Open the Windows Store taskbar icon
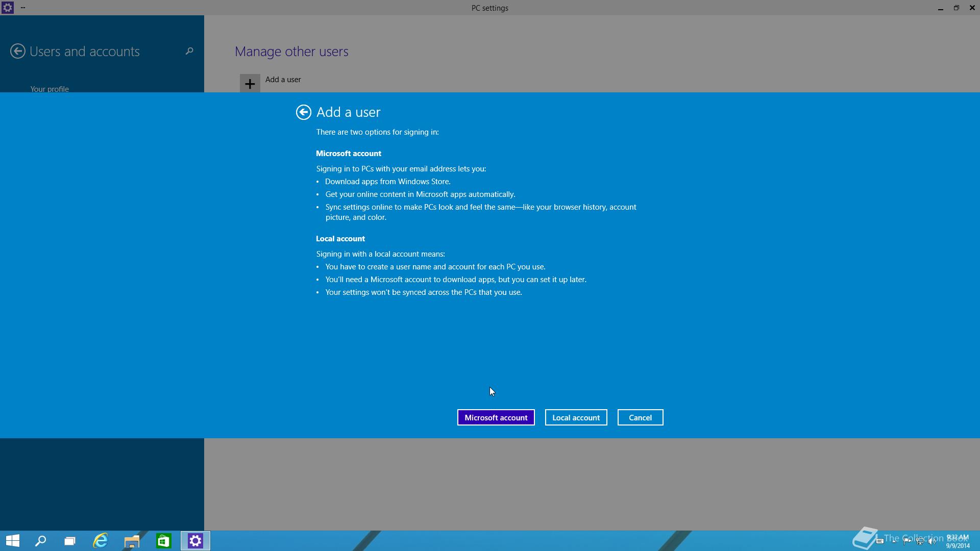The height and width of the screenshot is (551, 980). (x=163, y=541)
